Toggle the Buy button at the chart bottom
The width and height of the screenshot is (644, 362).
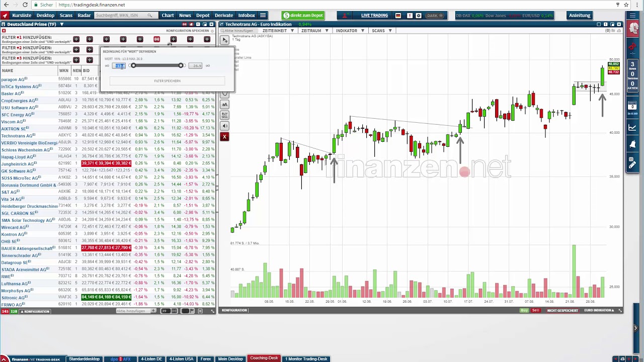[x=525, y=310]
